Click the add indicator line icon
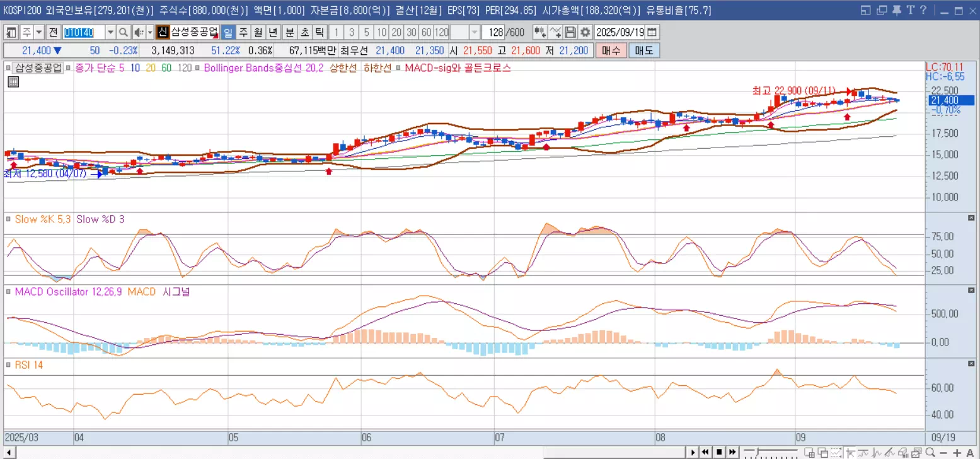 (555, 32)
